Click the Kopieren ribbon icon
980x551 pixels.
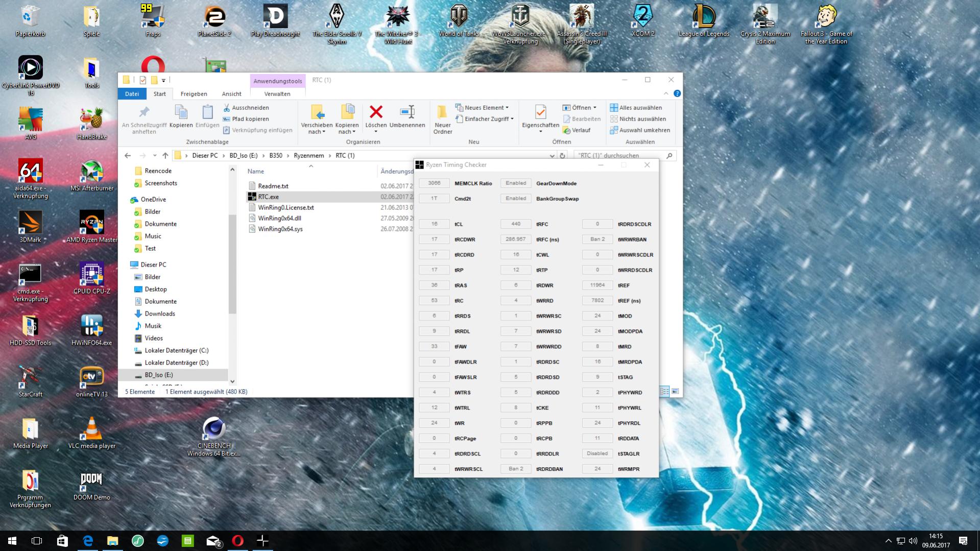pos(181,116)
